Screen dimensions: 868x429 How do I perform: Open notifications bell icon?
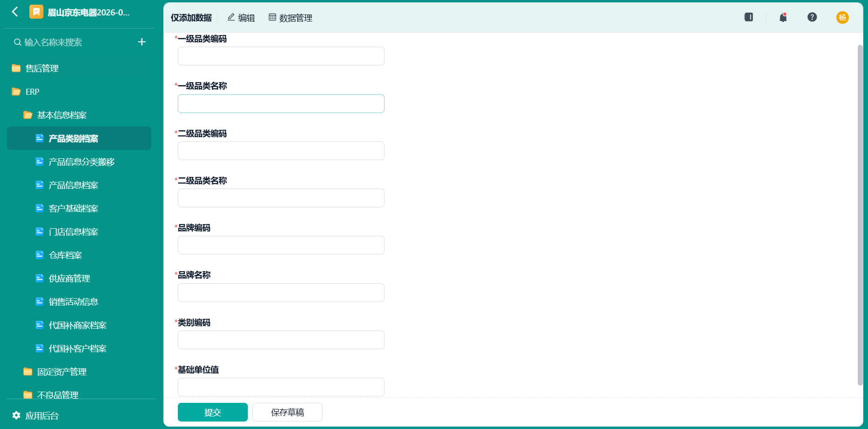783,17
